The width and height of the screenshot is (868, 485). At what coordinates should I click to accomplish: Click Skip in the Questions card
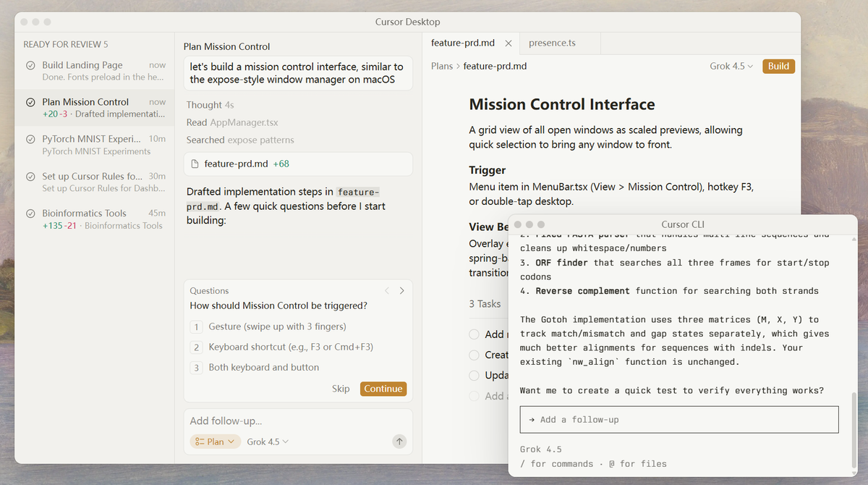pyautogui.click(x=341, y=389)
